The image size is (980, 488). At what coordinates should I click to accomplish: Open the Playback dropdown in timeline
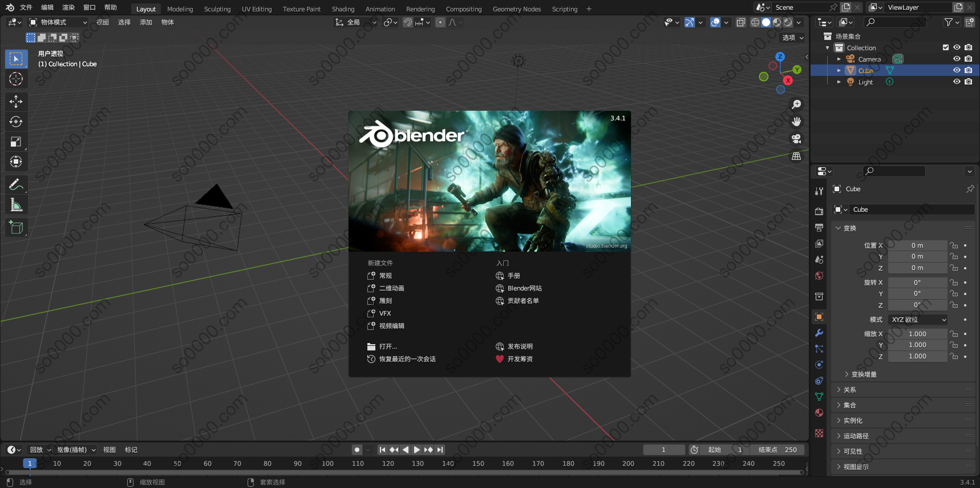click(41, 450)
